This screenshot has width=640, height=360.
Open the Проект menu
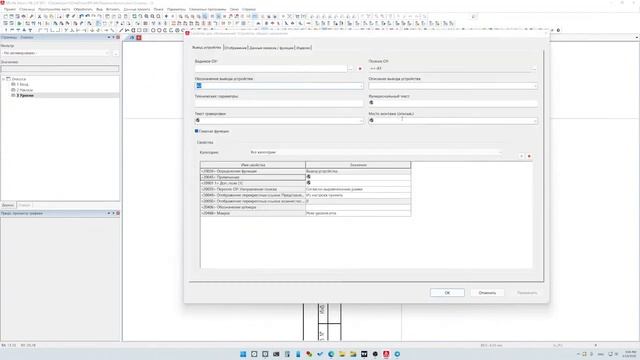coord(10,9)
